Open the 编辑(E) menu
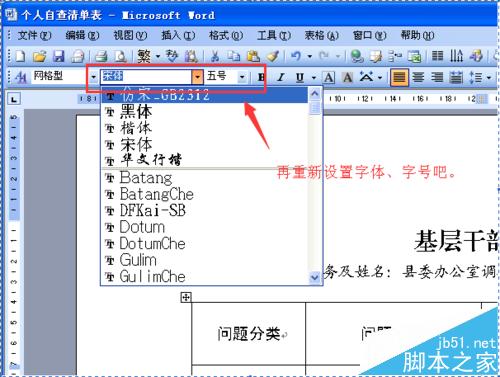 tap(82, 35)
